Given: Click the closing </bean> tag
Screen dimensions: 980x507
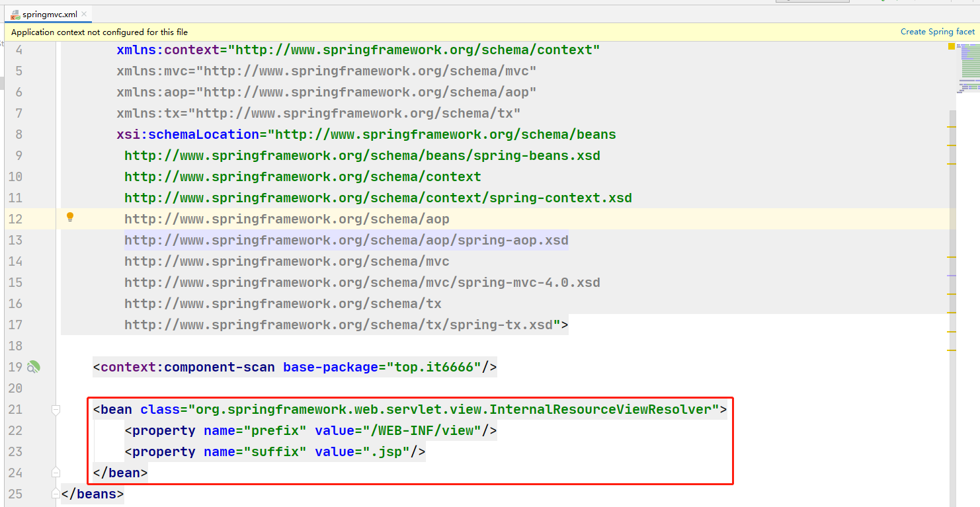Looking at the screenshot, I should (x=120, y=473).
